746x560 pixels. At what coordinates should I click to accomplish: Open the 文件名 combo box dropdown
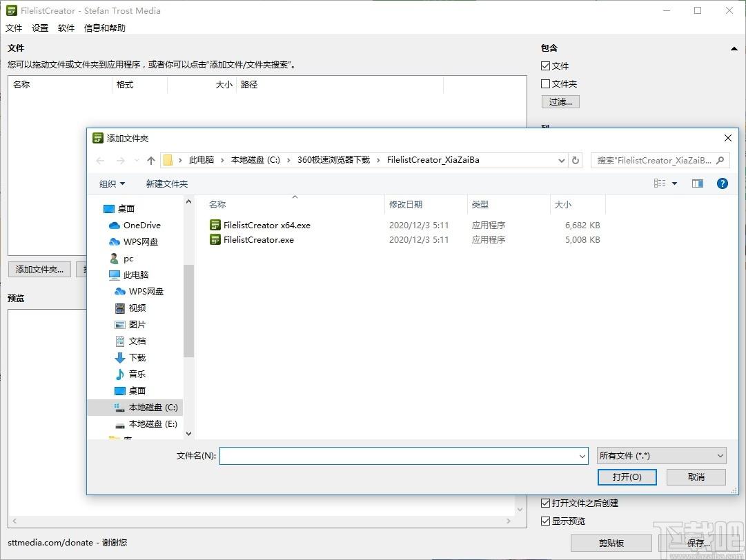[582, 456]
